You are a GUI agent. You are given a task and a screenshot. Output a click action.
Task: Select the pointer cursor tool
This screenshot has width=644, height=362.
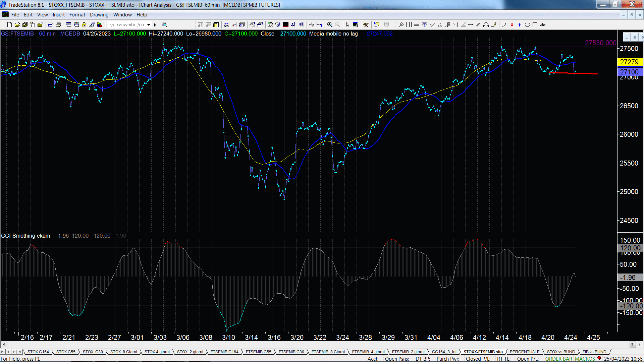[x=347, y=24]
